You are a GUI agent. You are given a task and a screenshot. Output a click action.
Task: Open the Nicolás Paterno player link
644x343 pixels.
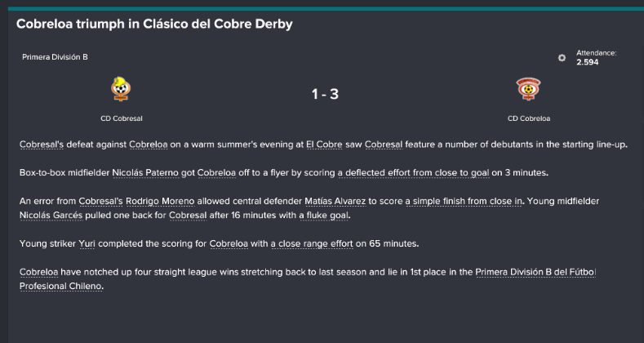tap(145, 173)
